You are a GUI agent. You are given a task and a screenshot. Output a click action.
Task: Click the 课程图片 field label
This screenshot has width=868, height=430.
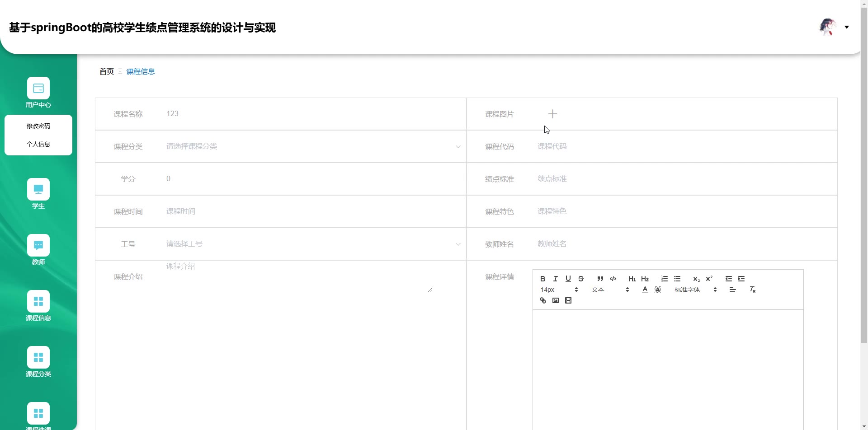[499, 114]
